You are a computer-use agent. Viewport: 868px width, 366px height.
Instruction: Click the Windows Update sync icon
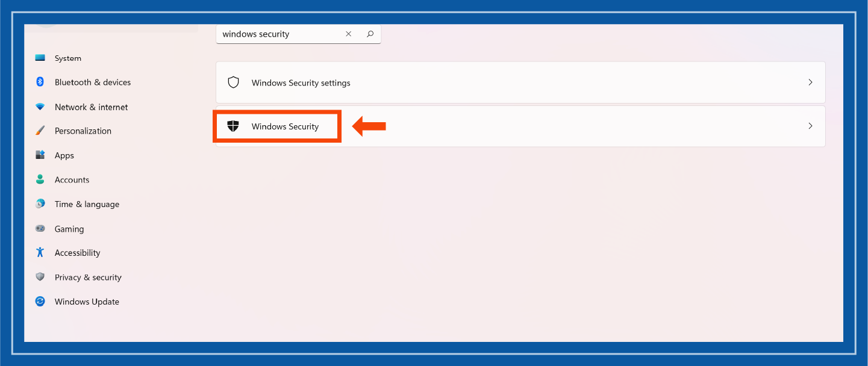click(x=40, y=302)
